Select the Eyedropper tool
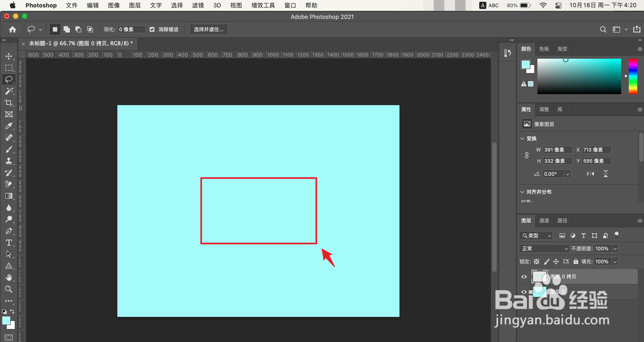Viewport: 644px width, 342px height. pos(9,126)
